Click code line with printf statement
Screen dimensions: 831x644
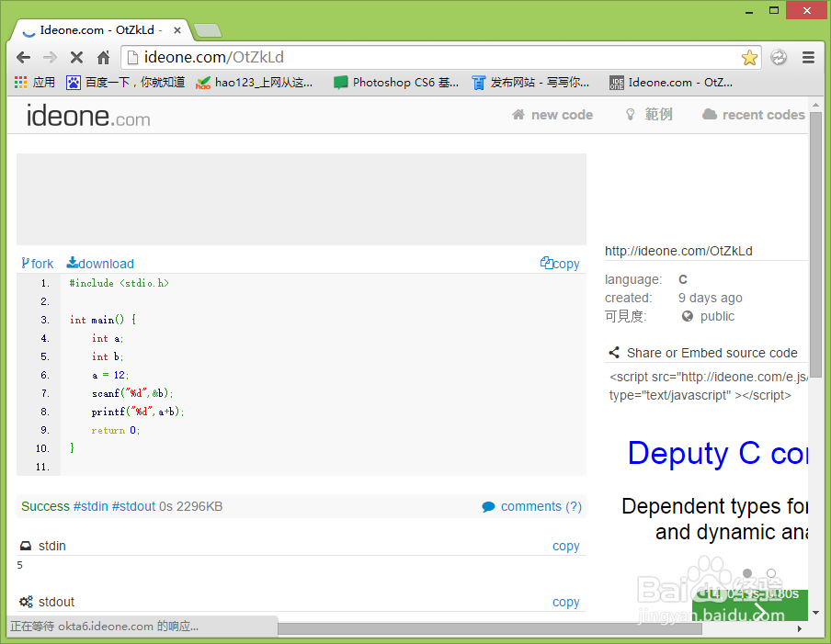pyautogui.click(x=138, y=412)
